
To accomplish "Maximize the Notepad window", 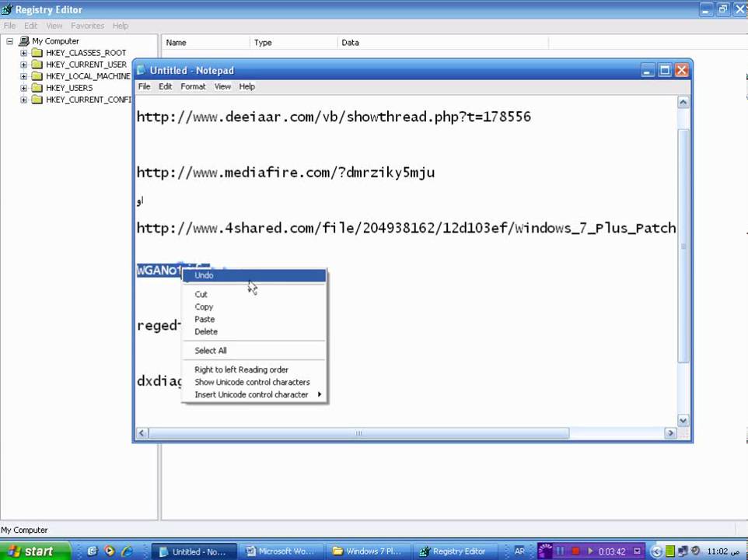I will 665,71.
